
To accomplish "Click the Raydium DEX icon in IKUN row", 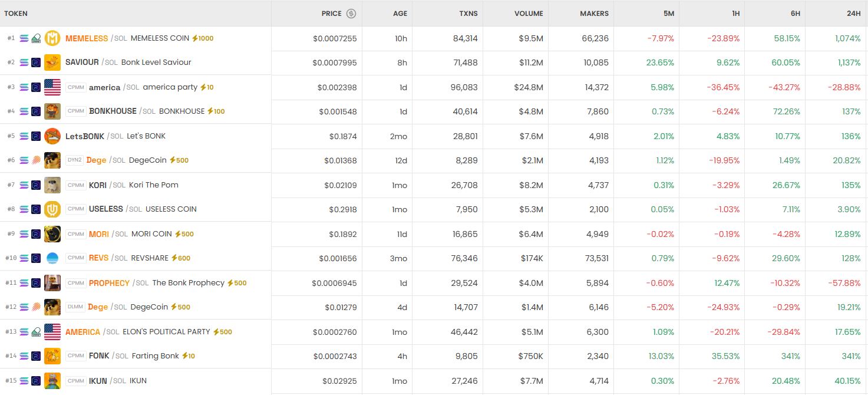I will (35, 381).
